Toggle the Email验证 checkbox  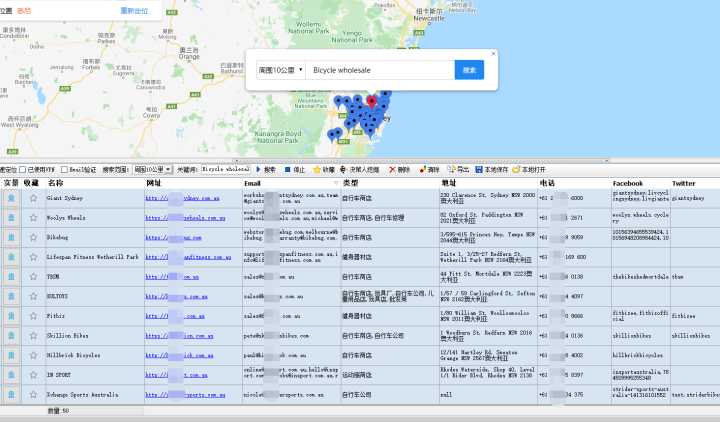click(x=64, y=169)
